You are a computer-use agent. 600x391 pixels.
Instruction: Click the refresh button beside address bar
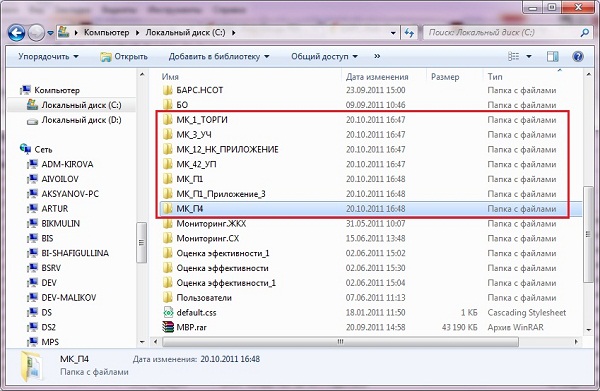[409, 33]
